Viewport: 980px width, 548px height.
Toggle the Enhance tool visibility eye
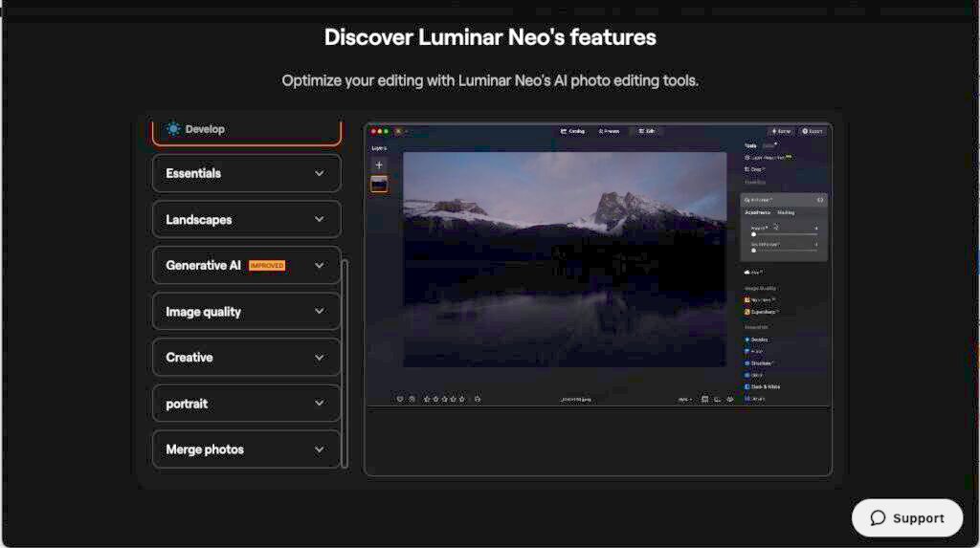click(820, 200)
